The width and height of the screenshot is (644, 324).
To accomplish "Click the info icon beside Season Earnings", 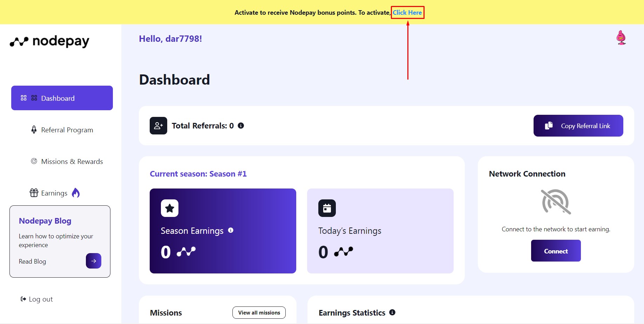I will click(231, 230).
